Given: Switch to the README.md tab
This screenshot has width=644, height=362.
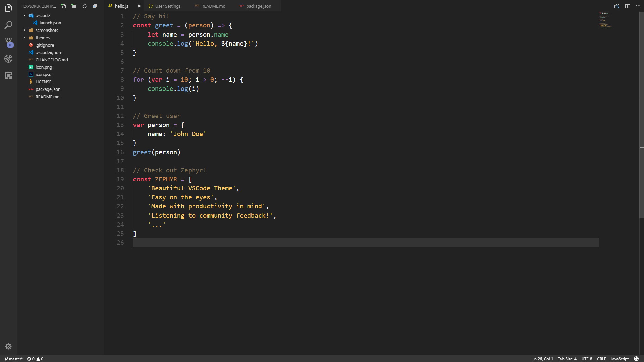Looking at the screenshot, I should (213, 6).
